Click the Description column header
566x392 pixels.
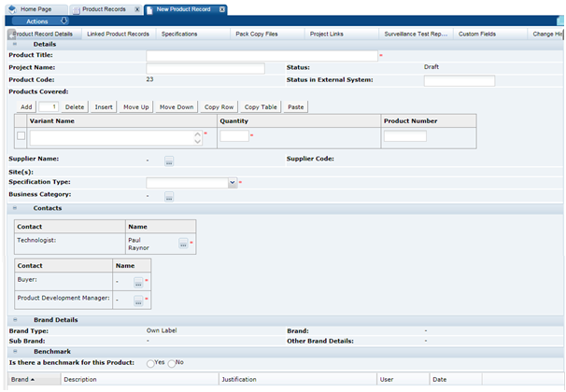tap(140, 379)
